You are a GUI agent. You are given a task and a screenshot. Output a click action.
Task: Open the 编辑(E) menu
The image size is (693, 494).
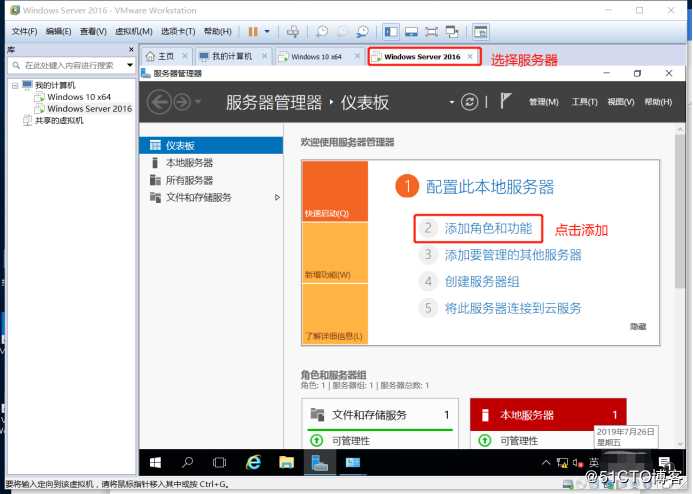click(58, 31)
